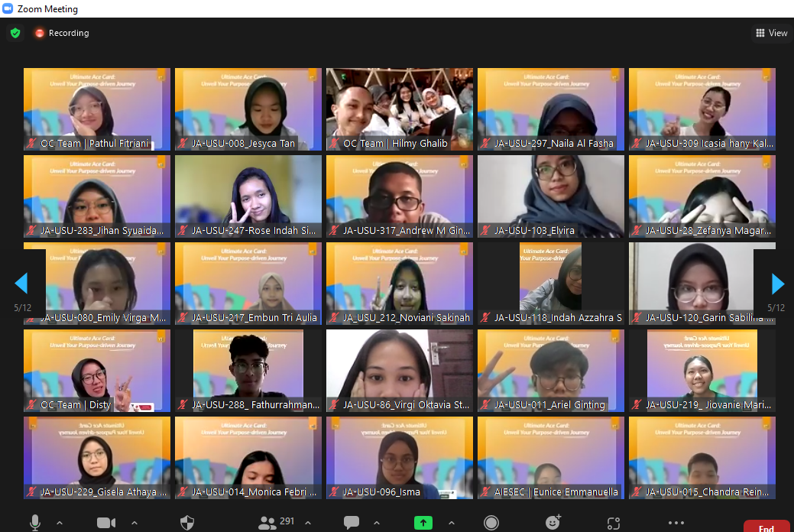Open the View layout menu
The image size is (794, 532).
tap(771, 33)
